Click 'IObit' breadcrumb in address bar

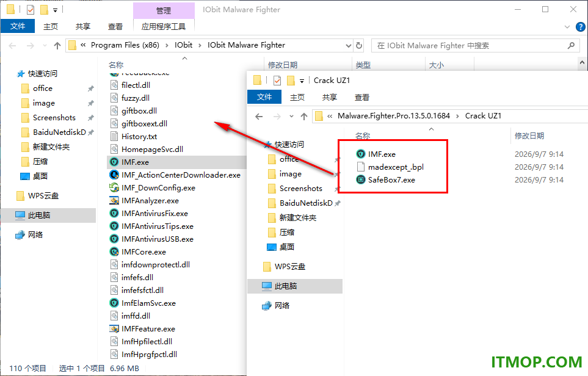click(x=183, y=45)
